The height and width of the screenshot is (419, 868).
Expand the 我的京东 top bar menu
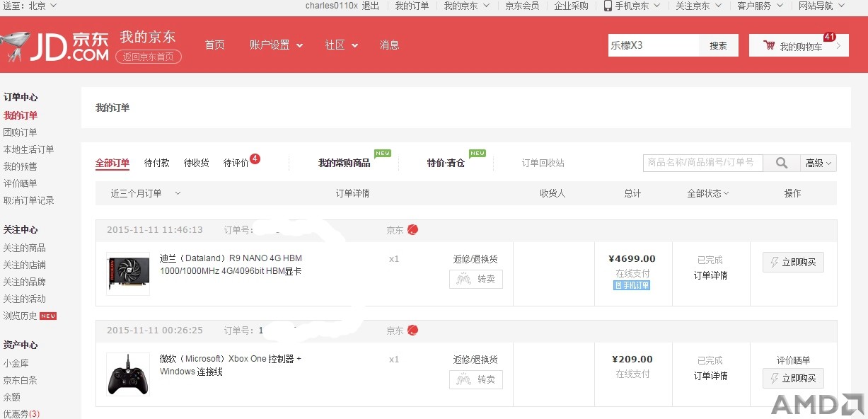pos(467,6)
